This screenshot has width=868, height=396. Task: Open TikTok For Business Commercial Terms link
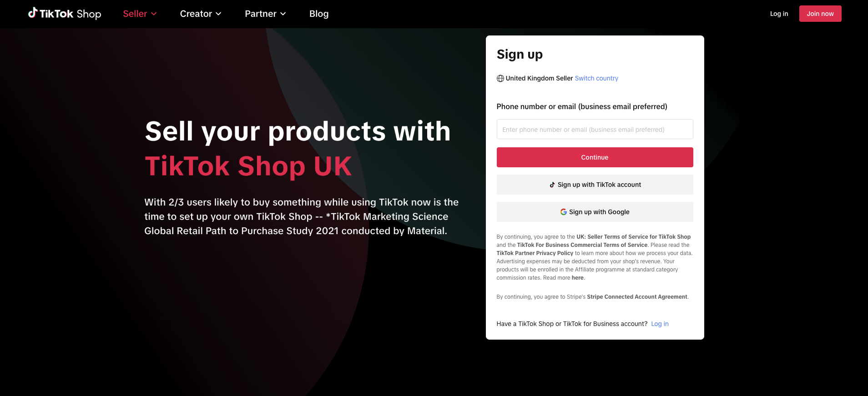coord(582,245)
